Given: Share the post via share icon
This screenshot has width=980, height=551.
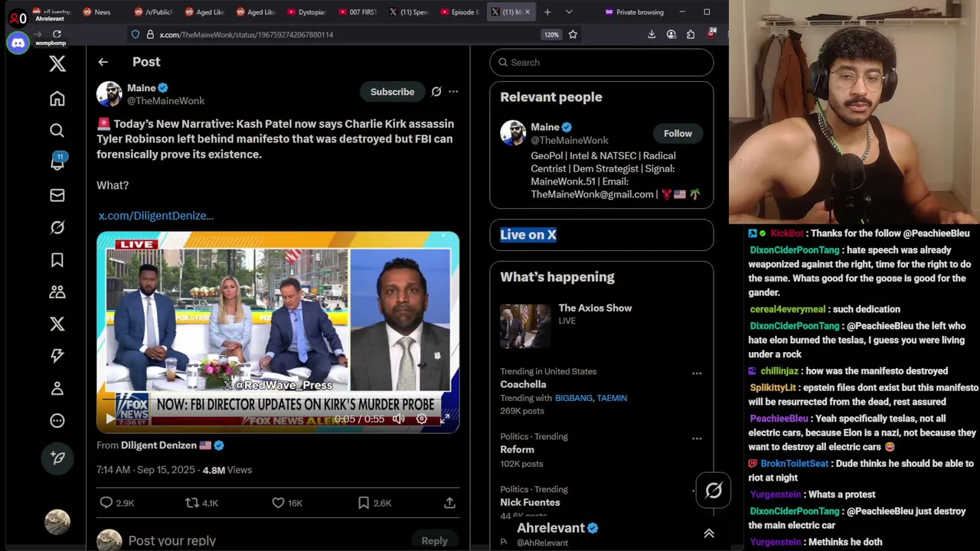Looking at the screenshot, I should point(449,503).
